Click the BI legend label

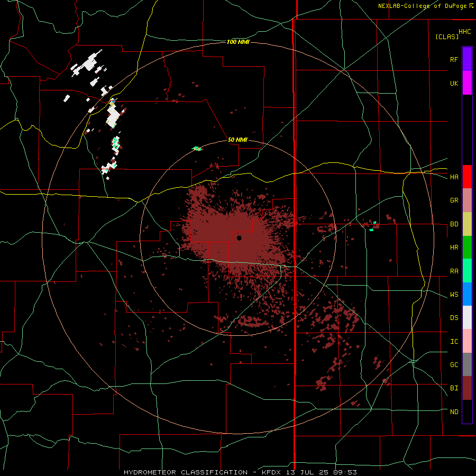[x=454, y=388]
